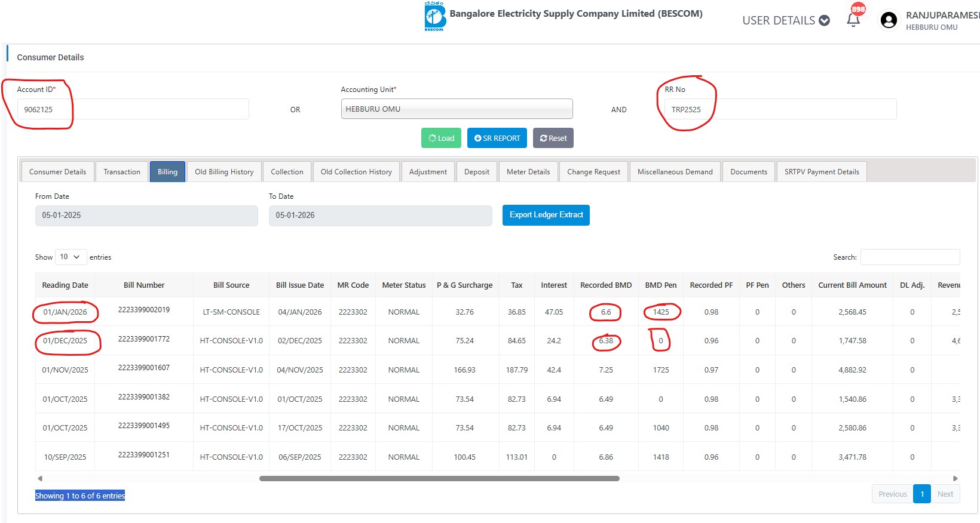
Task: Open the Miscellaneous Demand tab
Action: click(x=675, y=172)
